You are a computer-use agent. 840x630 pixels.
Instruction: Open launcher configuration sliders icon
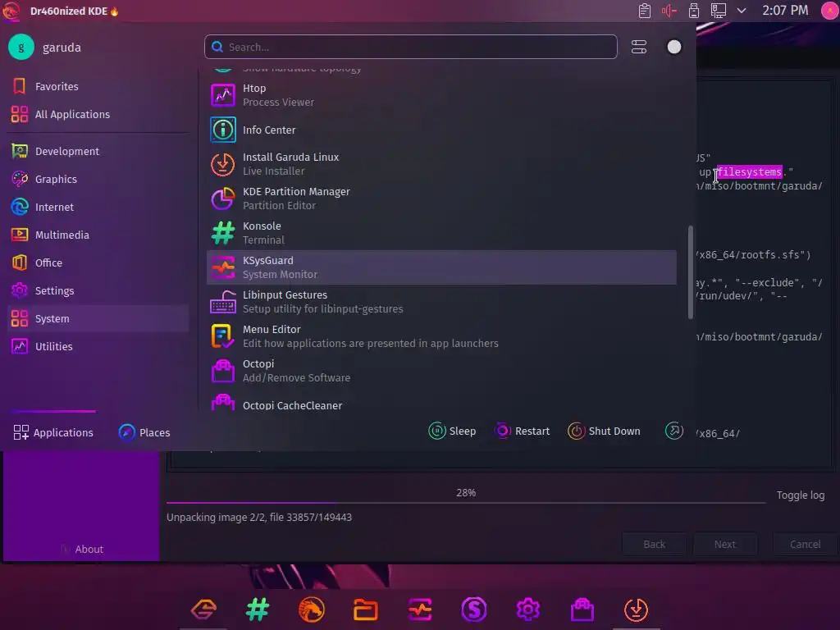pos(638,47)
